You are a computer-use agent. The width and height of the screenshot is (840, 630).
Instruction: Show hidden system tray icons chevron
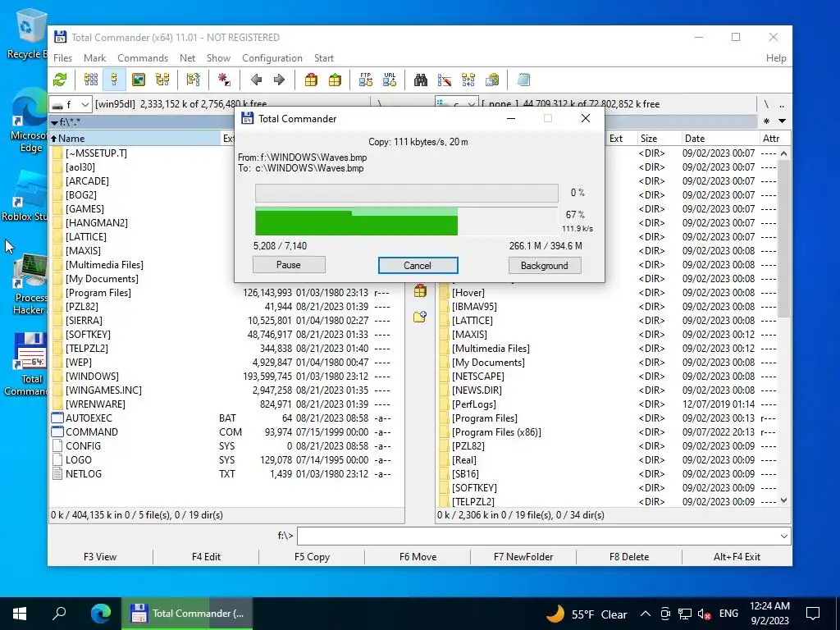coord(646,614)
